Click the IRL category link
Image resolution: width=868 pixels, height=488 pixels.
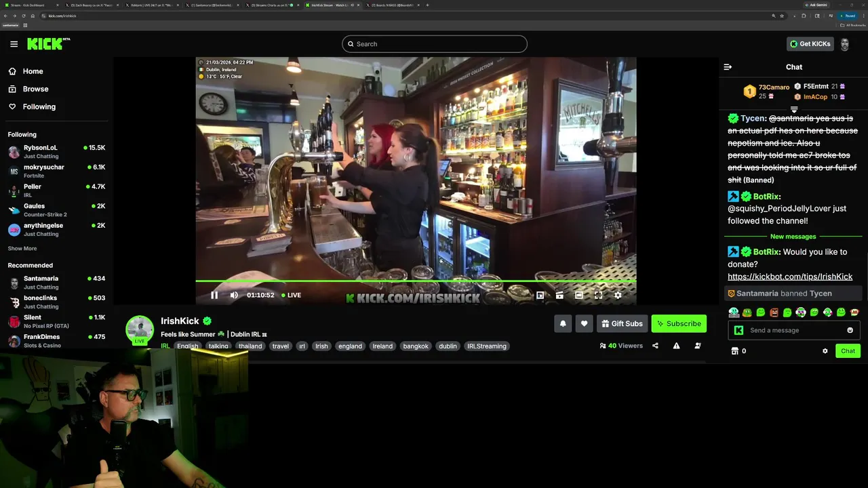(x=165, y=346)
